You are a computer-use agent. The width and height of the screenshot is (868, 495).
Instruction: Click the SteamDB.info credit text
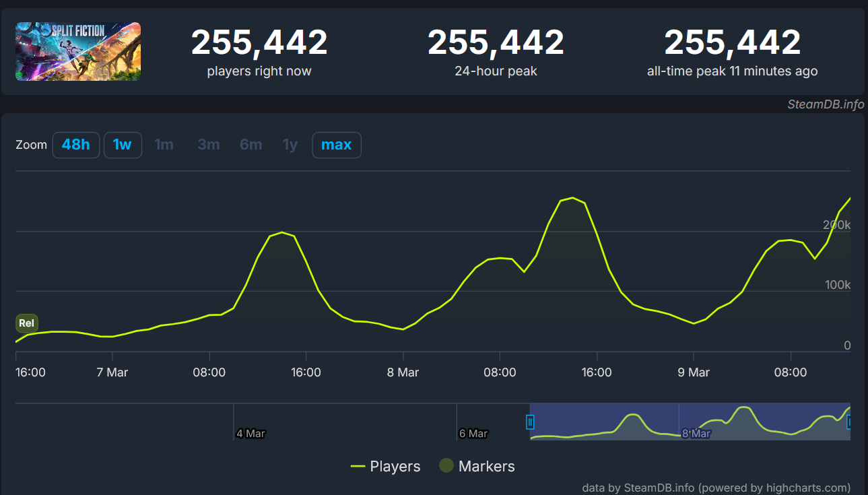826,104
